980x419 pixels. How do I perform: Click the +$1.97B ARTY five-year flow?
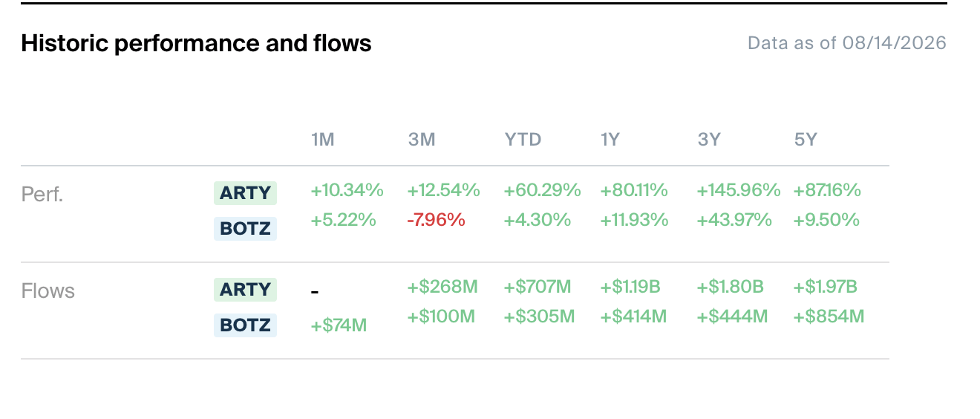(x=826, y=287)
